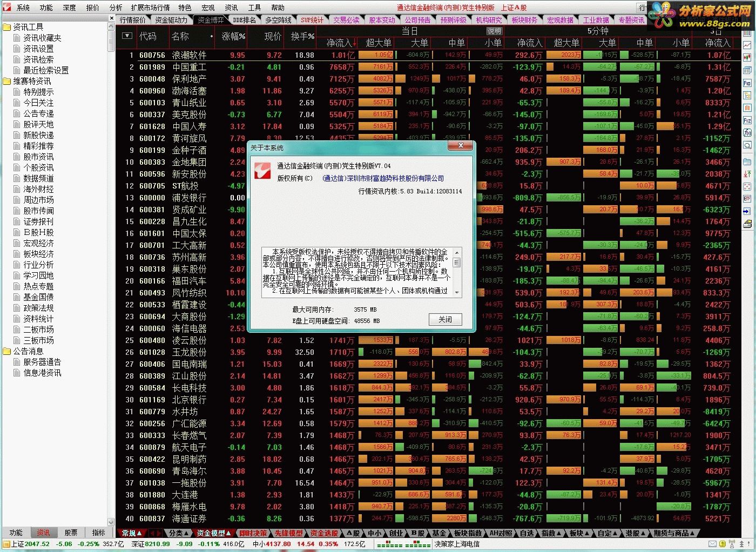The height and width of the screenshot is (552, 756).
Task: Collapse the 资讯工具 folder in tree
Action: (7, 27)
